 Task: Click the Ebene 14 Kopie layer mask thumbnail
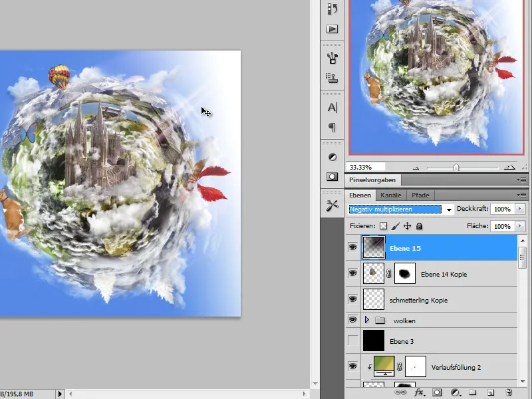(405, 273)
